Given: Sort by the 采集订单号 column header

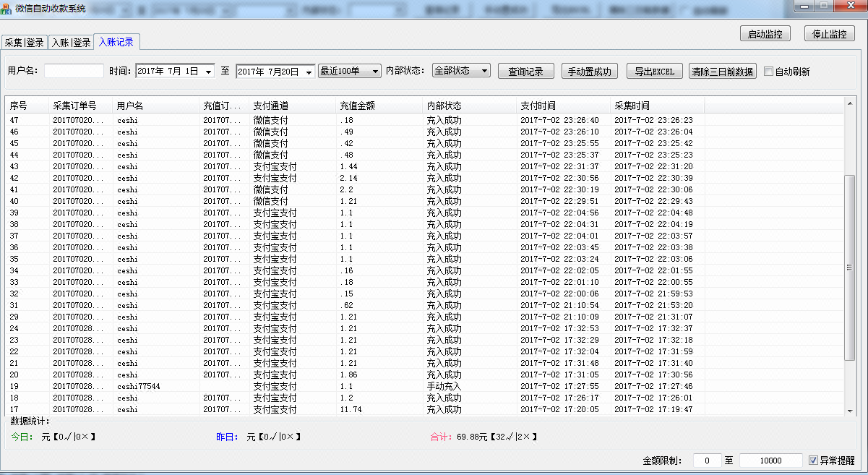Looking at the screenshot, I should [x=80, y=106].
